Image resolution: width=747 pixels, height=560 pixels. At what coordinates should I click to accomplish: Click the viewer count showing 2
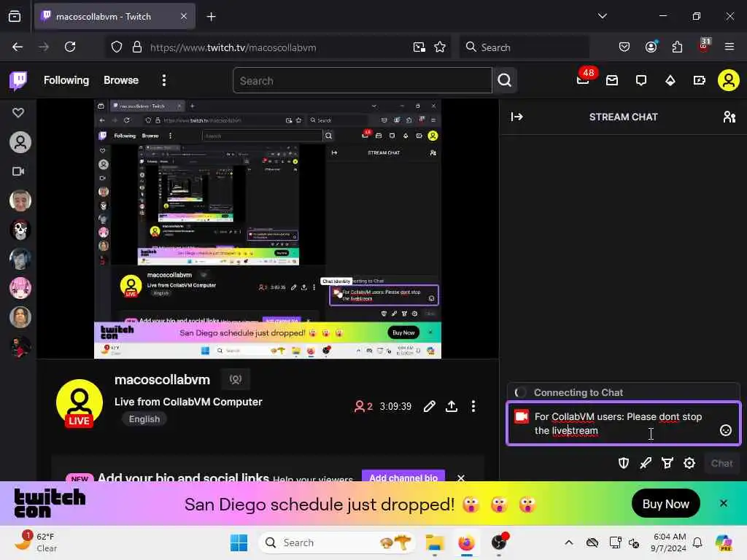(363, 406)
